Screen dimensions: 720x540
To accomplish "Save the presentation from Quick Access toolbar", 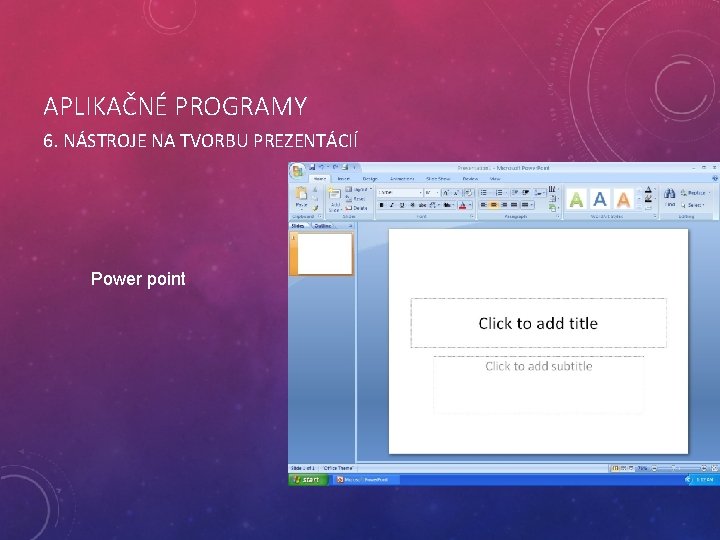I will 312,167.
